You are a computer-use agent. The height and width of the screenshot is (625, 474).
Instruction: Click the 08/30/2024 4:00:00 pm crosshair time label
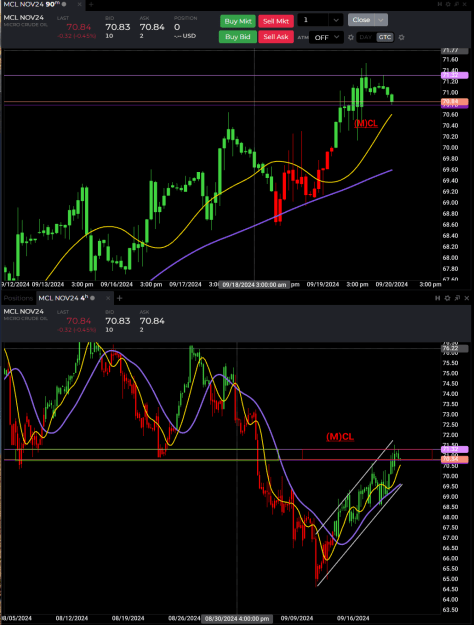[237, 619]
